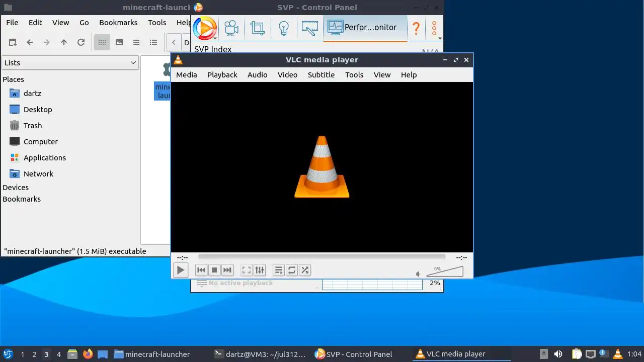Toggle VLC loop mode button
Screen dimensions: 644x362
click(x=292, y=270)
